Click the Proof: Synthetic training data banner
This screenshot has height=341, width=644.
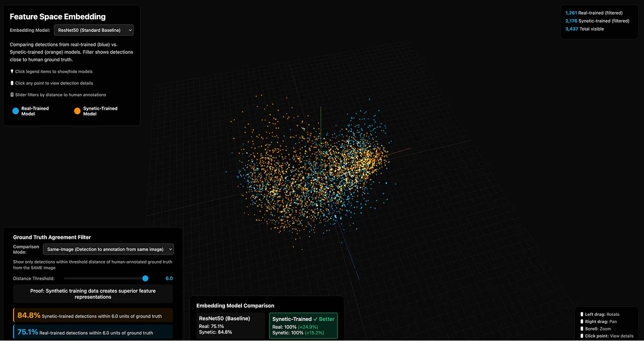pos(93,294)
